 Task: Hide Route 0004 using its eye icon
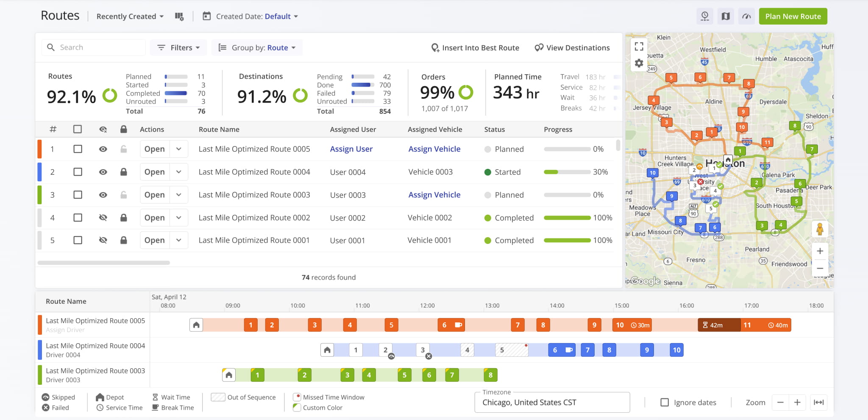point(103,172)
